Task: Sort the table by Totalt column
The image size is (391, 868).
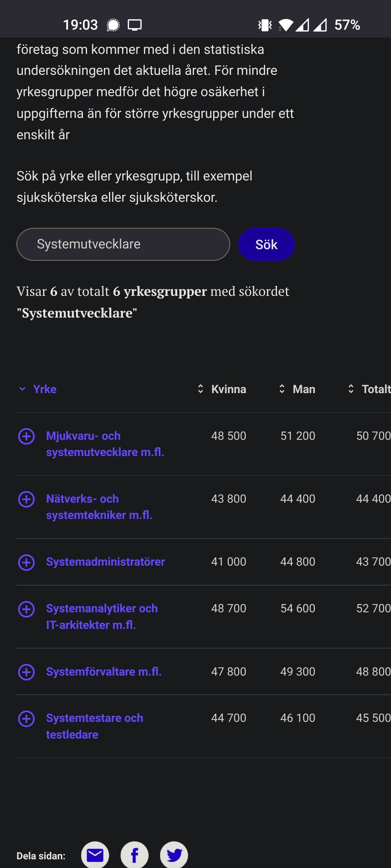Action: pyautogui.click(x=369, y=389)
